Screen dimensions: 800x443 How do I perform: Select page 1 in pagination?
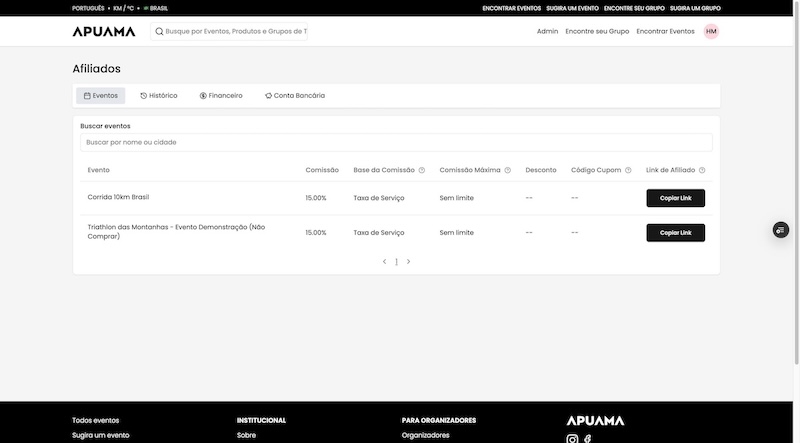pyautogui.click(x=396, y=262)
